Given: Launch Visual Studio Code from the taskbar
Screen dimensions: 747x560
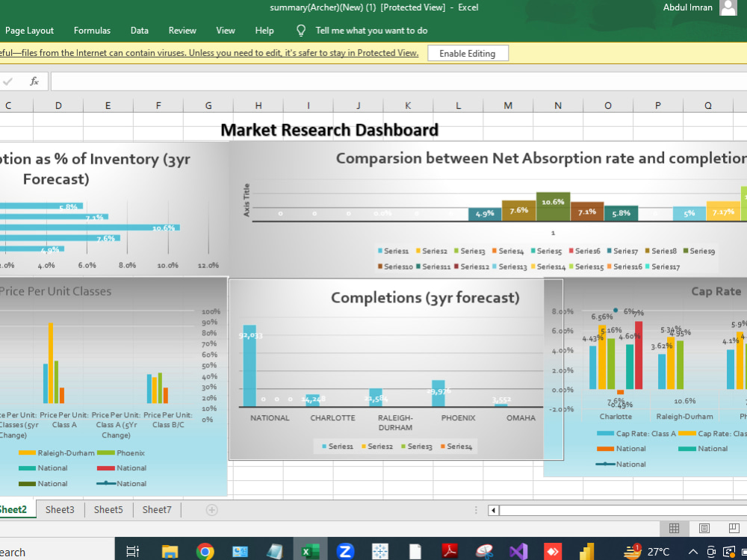Looking at the screenshot, I should pyautogui.click(x=517, y=551).
